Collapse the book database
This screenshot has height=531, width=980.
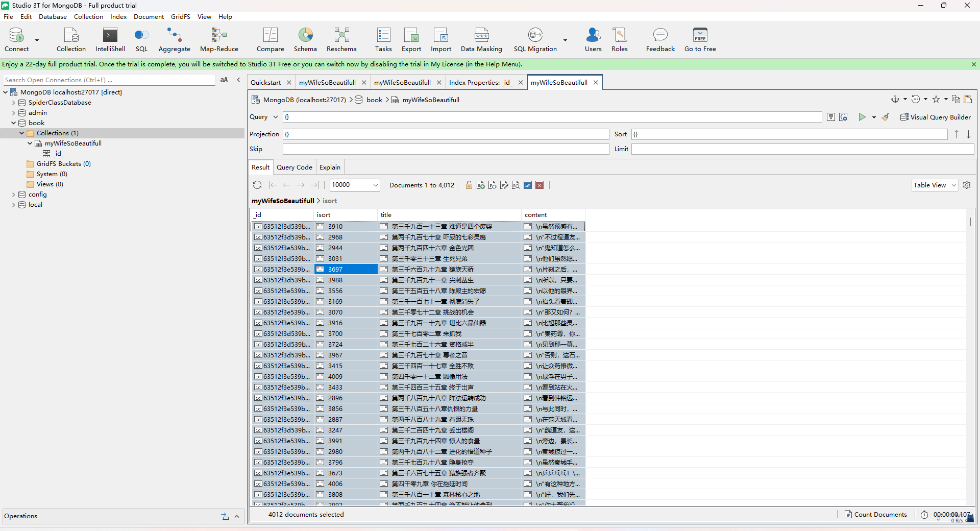[14, 123]
